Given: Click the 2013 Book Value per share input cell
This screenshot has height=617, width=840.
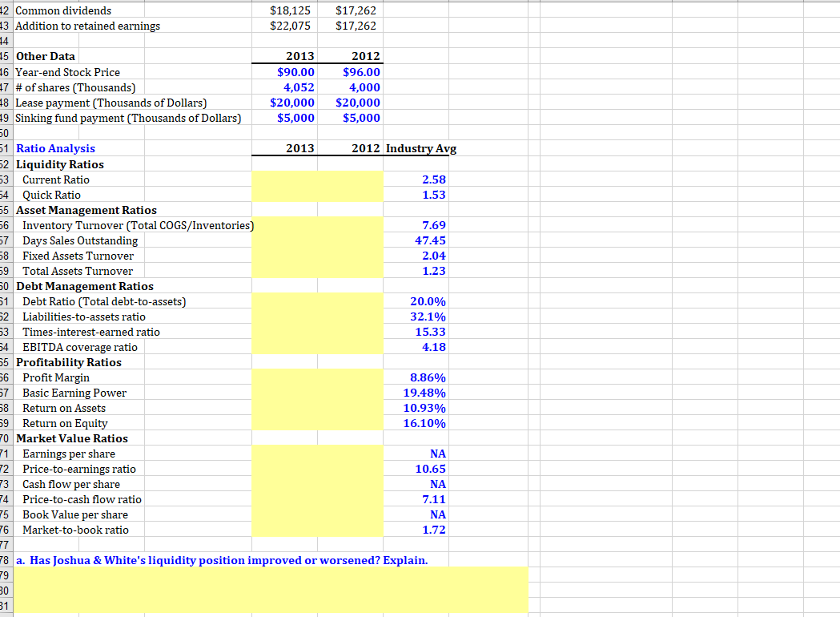Looking at the screenshot, I should click(284, 514).
